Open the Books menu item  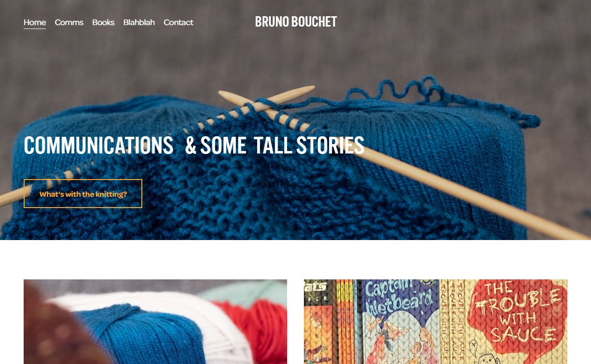103,22
